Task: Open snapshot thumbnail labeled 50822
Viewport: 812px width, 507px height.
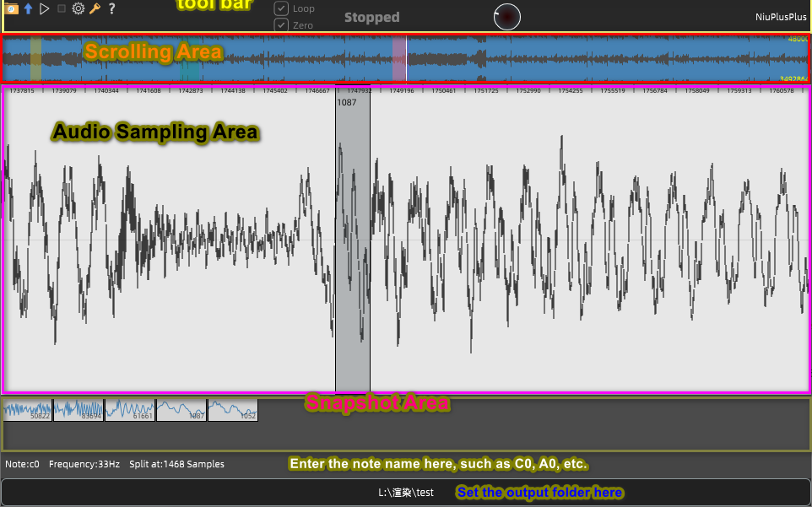Action: pos(28,410)
